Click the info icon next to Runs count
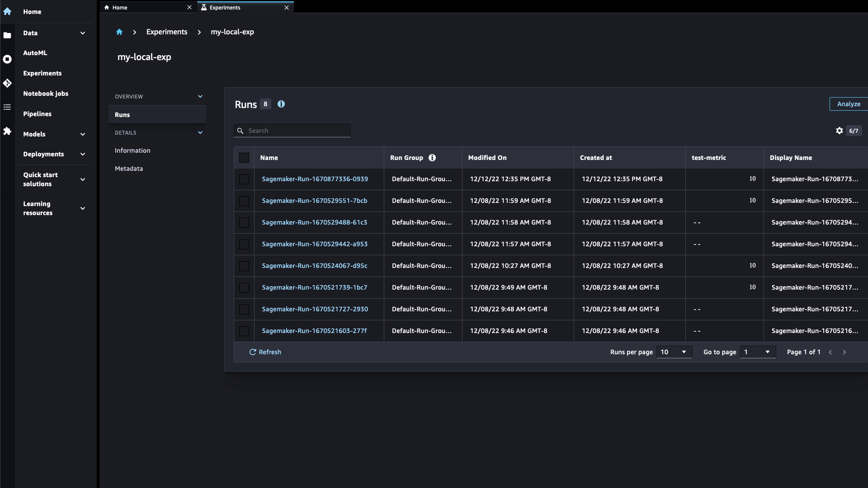The height and width of the screenshot is (488, 868). pyautogui.click(x=281, y=103)
